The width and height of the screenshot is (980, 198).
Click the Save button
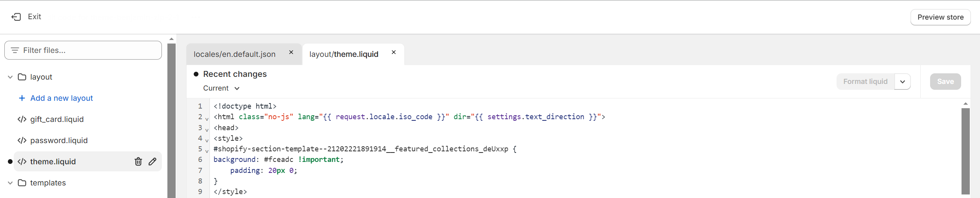click(x=945, y=82)
